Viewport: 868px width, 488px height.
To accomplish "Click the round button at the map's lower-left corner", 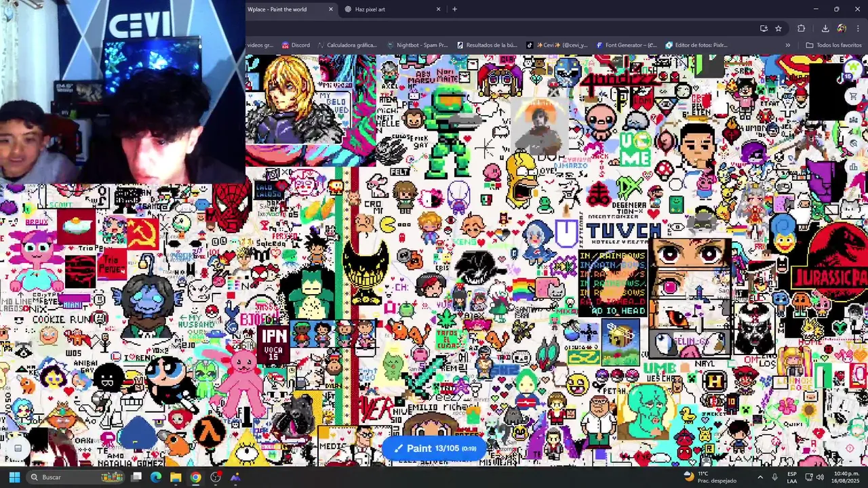I will pyautogui.click(x=18, y=448).
